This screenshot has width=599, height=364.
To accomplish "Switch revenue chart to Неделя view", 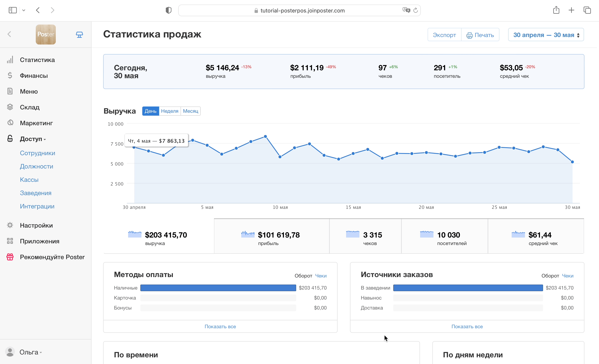I will pyautogui.click(x=170, y=111).
